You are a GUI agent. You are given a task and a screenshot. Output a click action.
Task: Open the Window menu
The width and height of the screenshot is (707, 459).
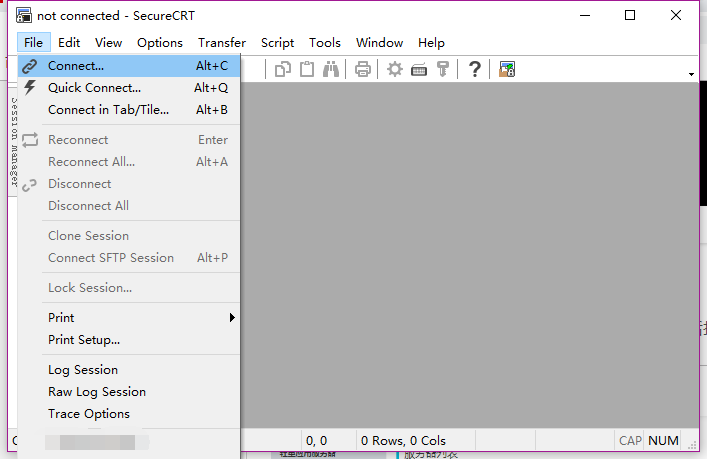pos(379,43)
